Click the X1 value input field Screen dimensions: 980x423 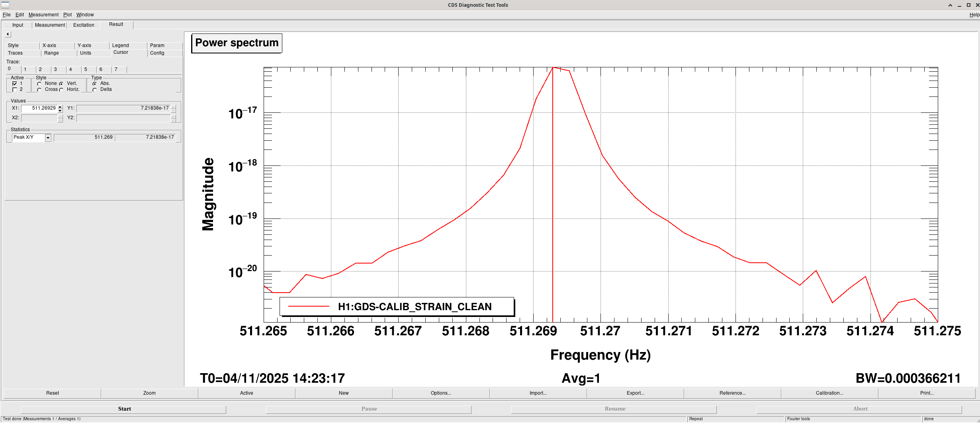pyautogui.click(x=40, y=108)
